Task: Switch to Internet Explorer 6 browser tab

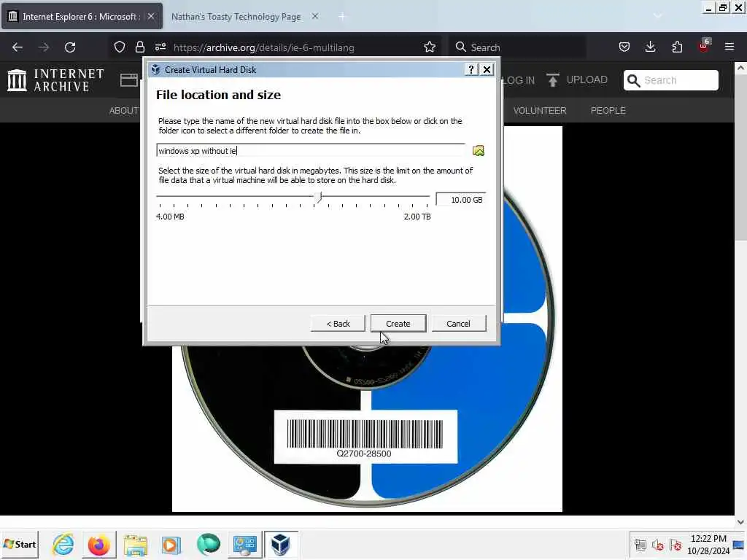Action: coord(82,17)
